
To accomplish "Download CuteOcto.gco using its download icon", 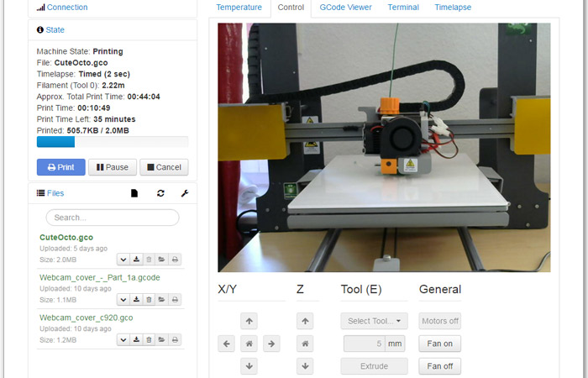I will 136,260.
